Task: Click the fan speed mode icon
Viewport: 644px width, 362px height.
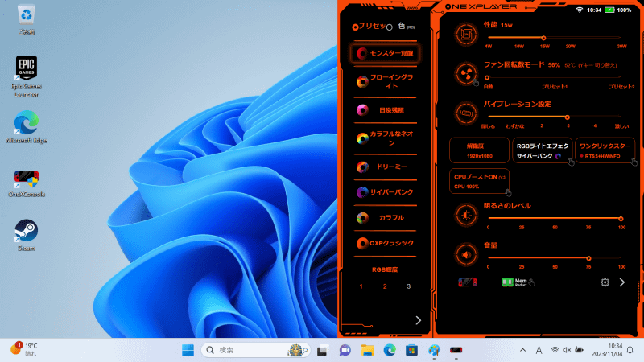Action: (466, 74)
